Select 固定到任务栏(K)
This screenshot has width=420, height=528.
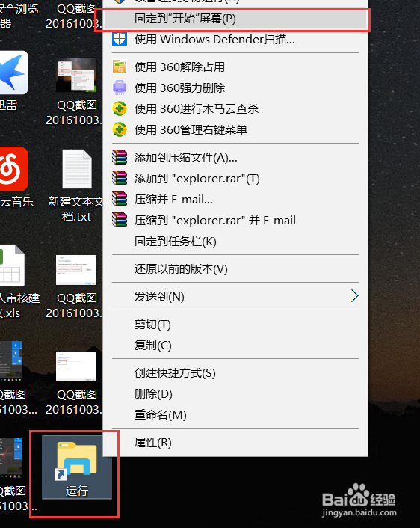235,242
